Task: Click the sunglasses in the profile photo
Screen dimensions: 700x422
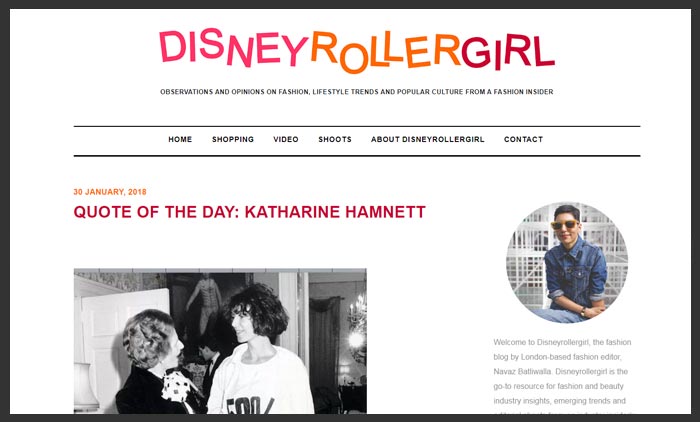Action: pos(564,225)
